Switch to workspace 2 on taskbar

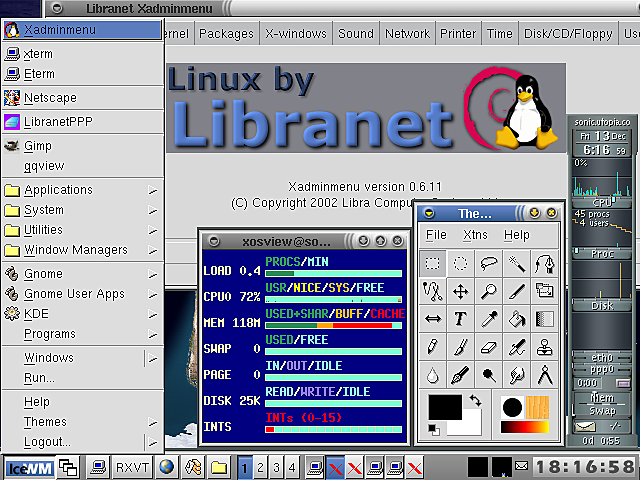point(260,467)
